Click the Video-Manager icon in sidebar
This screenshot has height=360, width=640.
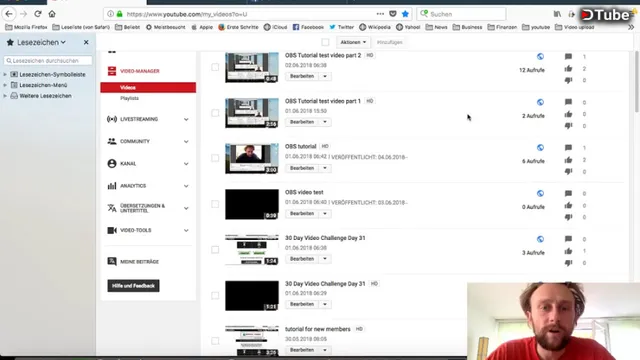[112, 71]
